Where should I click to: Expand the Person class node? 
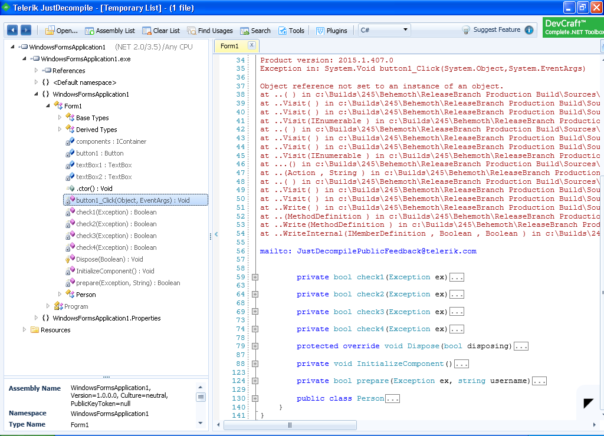click(x=59, y=294)
